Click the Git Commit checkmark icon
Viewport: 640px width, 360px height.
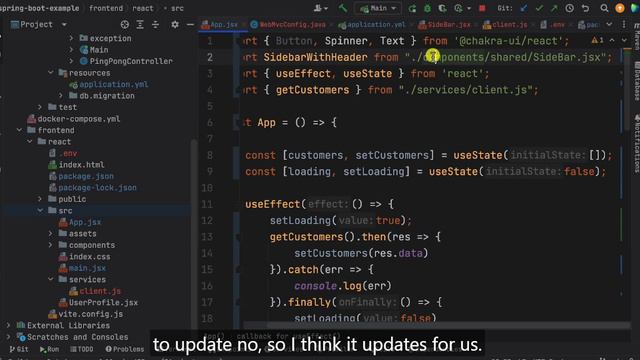coord(539,8)
